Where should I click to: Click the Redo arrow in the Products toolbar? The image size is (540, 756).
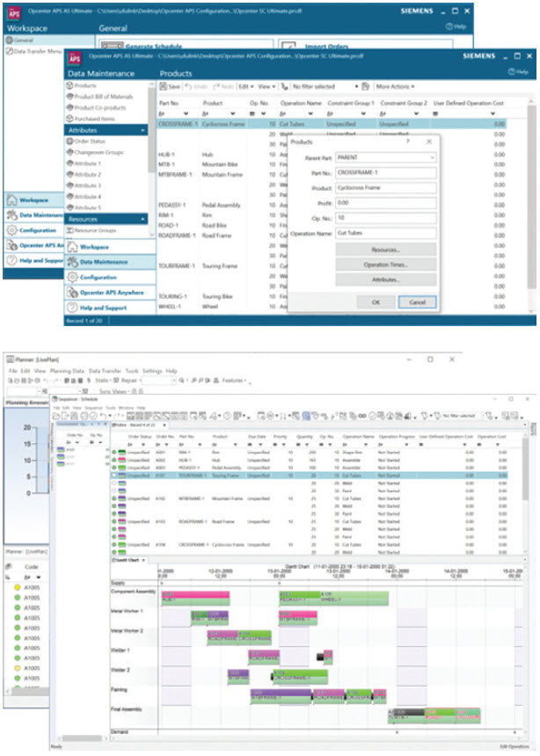(x=215, y=86)
